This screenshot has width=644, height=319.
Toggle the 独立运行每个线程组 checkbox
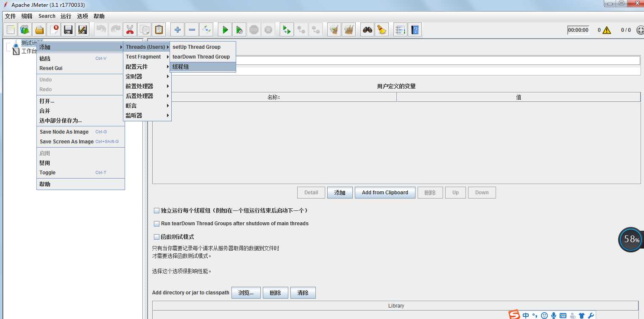(x=156, y=210)
